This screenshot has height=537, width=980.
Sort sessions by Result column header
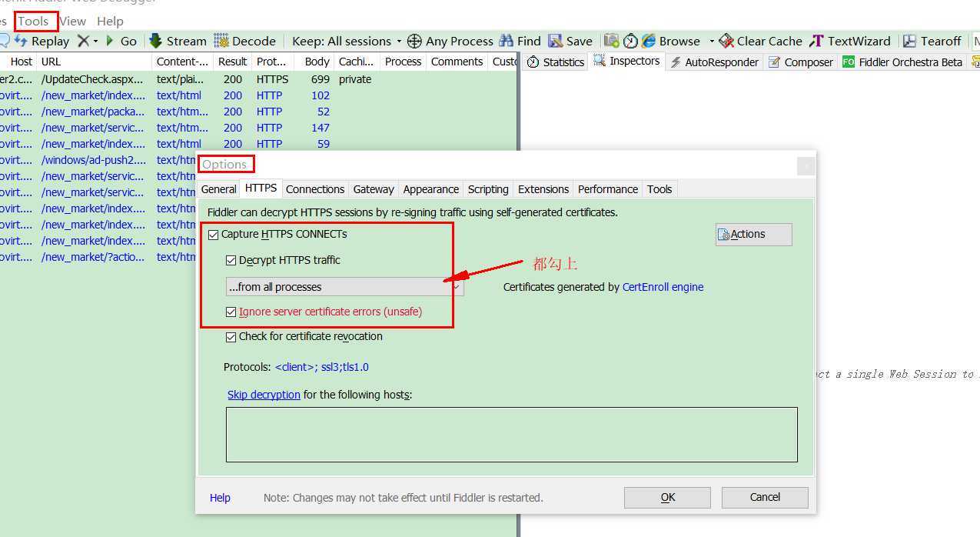pyautogui.click(x=232, y=62)
